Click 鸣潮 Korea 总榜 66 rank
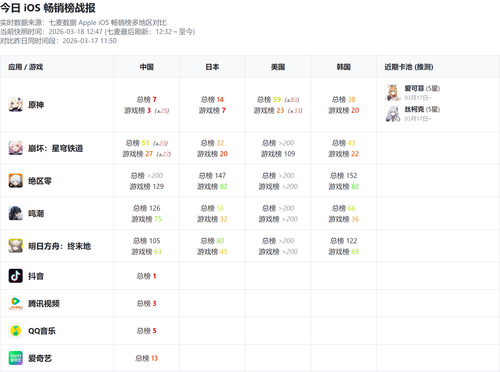This screenshot has width=500, height=372. click(x=344, y=208)
